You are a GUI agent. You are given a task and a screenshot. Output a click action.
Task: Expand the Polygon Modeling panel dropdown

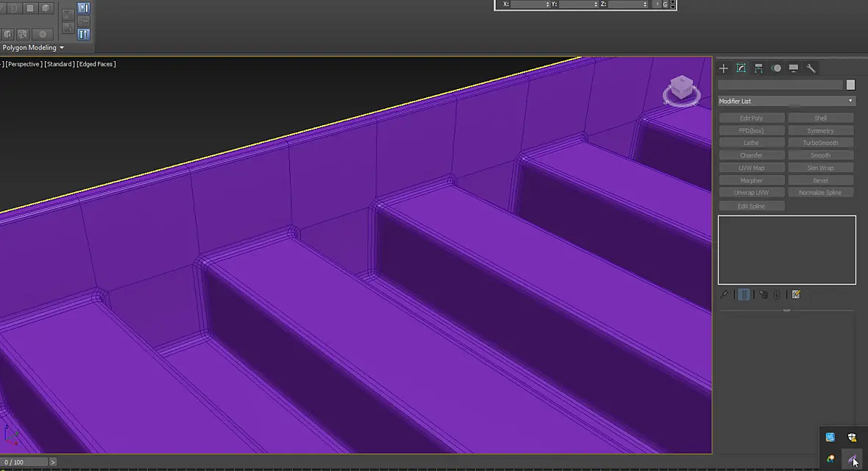pyautogui.click(x=32, y=48)
